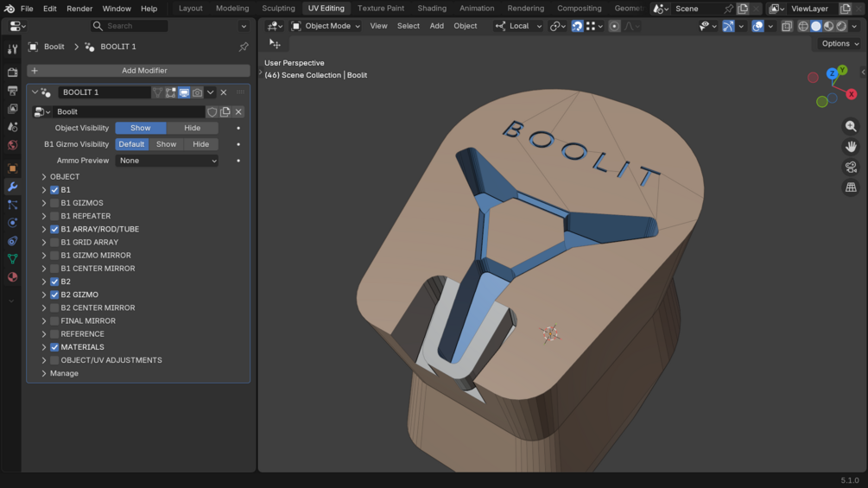Viewport: 868px width, 488px height.
Task: Open the Object properties tab icon
Action: click(12, 168)
